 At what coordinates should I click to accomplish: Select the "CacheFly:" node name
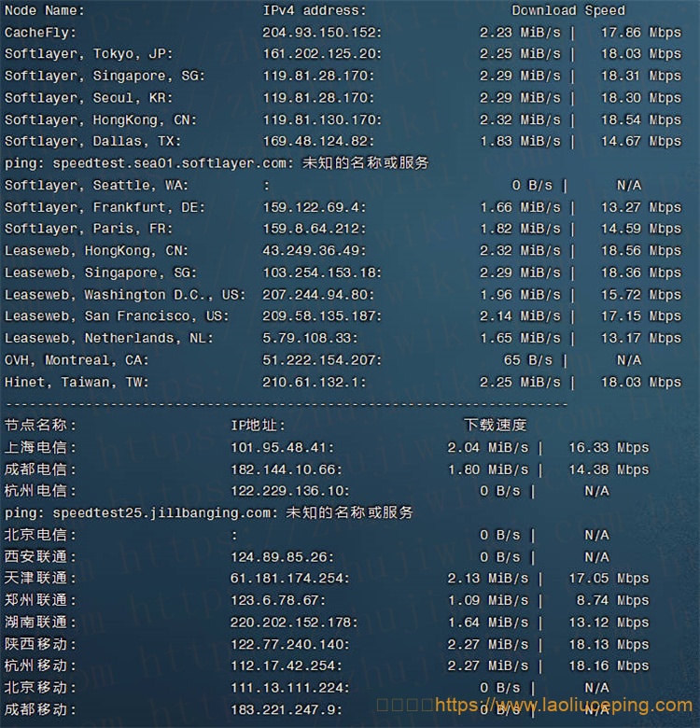(x=40, y=33)
